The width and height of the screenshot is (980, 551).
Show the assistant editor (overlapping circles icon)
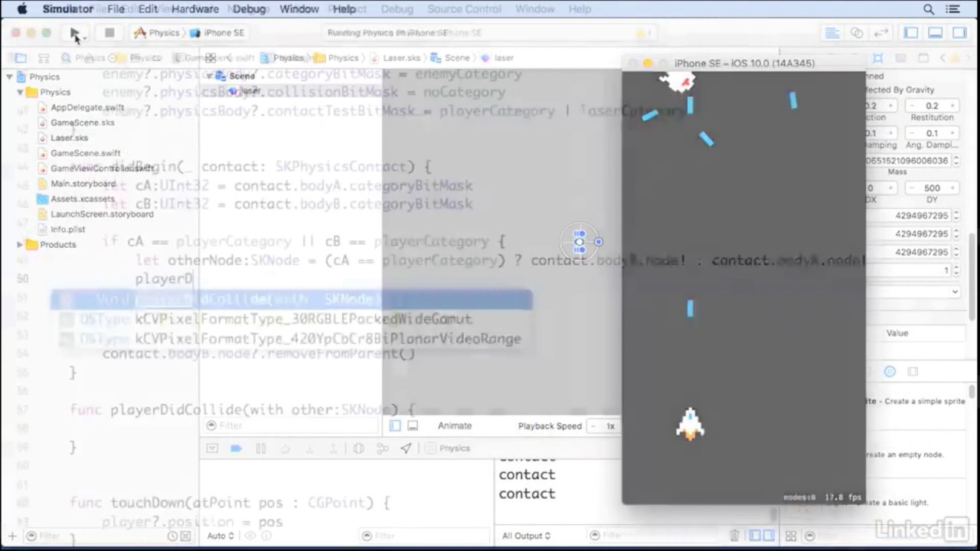coord(857,33)
